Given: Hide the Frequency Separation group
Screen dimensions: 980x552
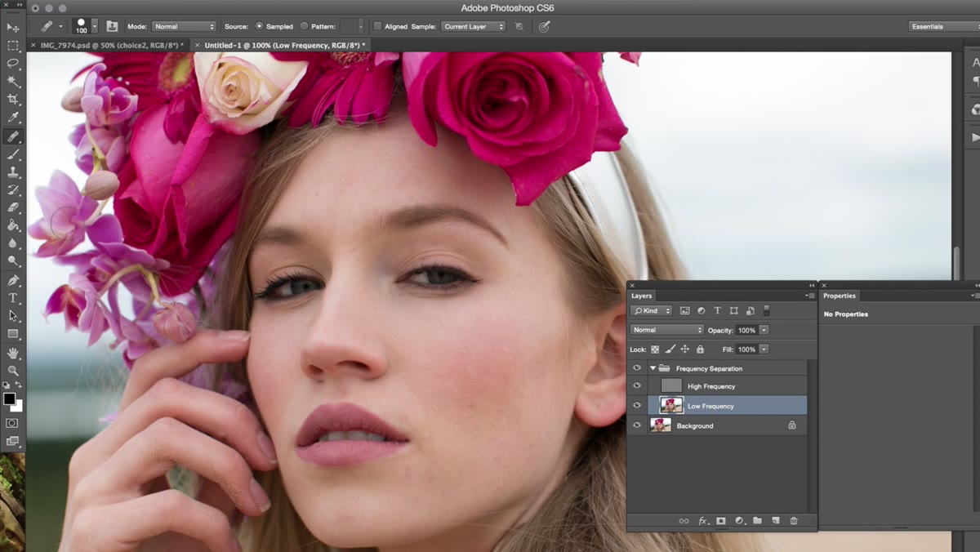Looking at the screenshot, I should pos(637,368).
